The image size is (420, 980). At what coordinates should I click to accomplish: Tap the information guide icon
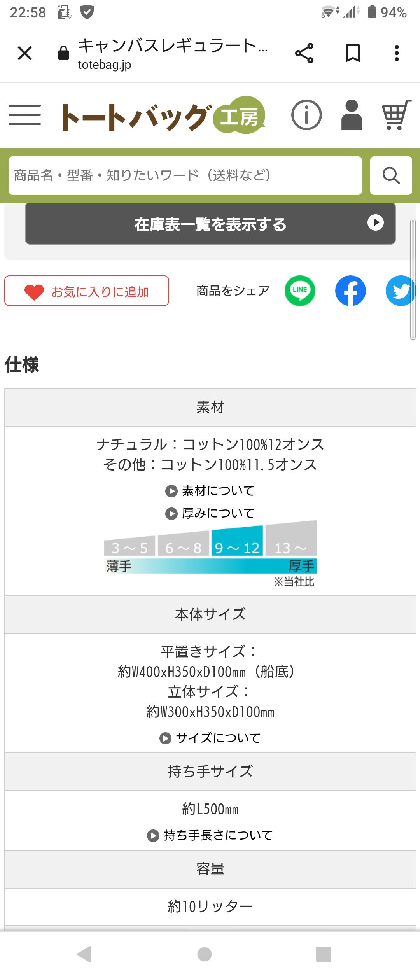306,115
